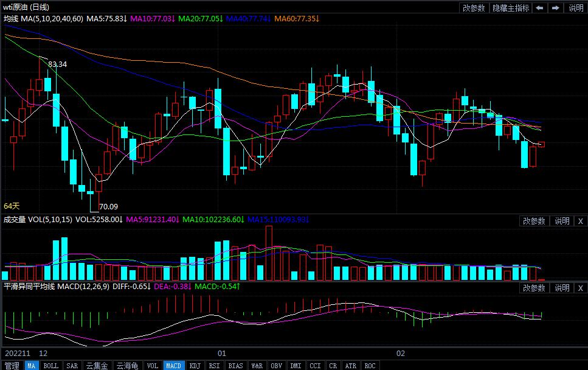Show 说明 for the MACD indicator

[562, 288]
